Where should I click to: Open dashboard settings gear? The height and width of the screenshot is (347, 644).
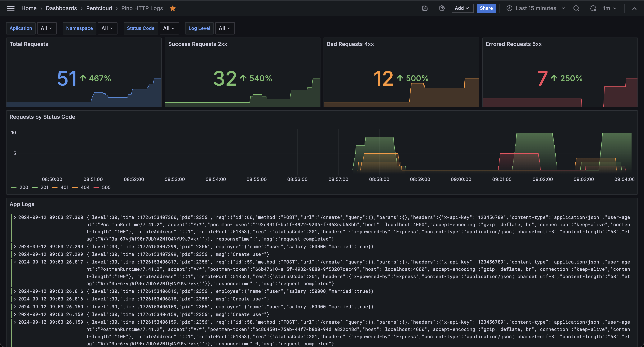tap(441, 8)
